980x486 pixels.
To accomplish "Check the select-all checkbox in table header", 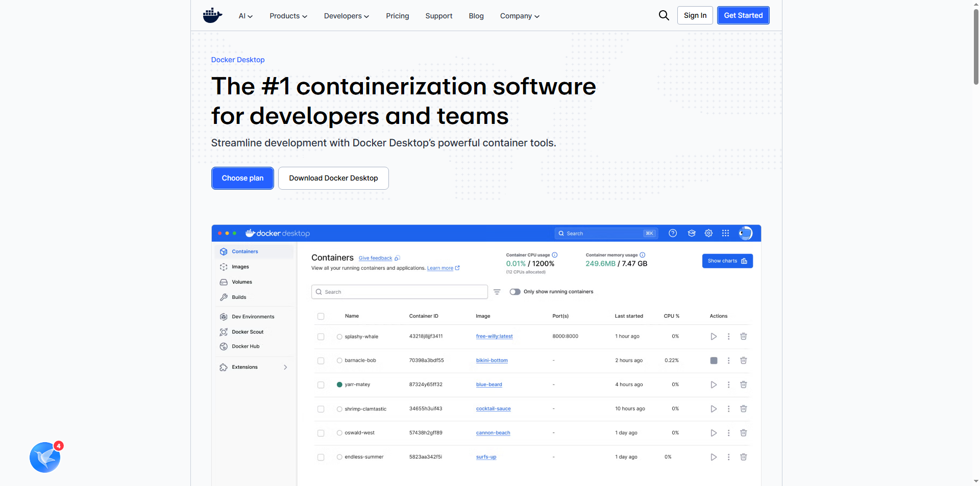I will [x=321, y=316].
